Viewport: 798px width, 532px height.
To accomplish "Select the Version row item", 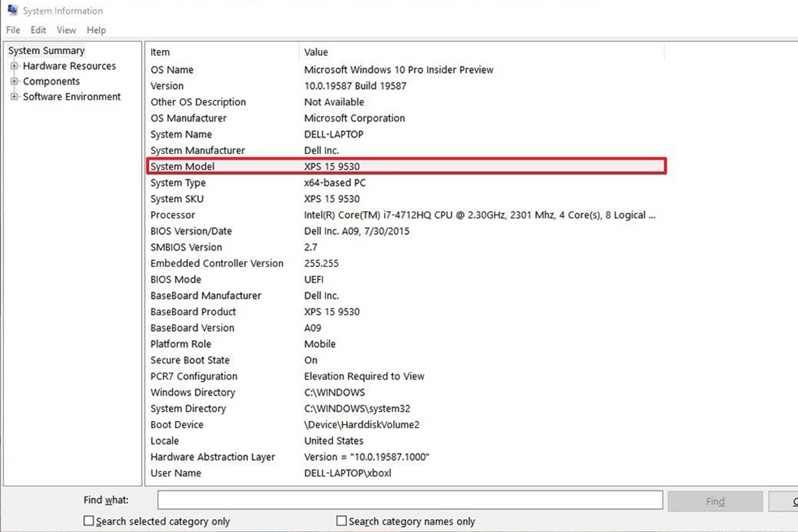I will point(406,86).
